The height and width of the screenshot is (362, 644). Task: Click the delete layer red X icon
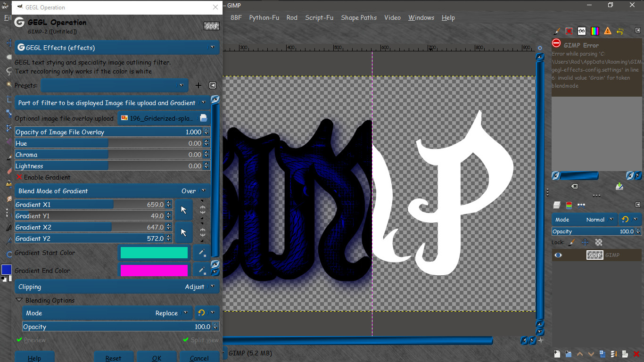636,354
